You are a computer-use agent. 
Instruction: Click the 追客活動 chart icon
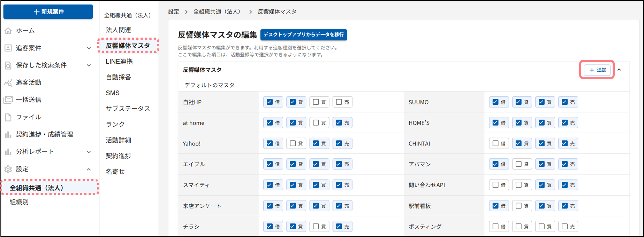coord(8,82)
